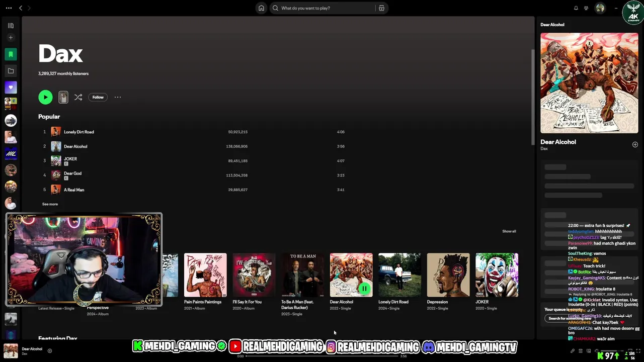The image size is (644, 362).
Task: Click artist pick thumbnail beside play button
Action: pos(63,97)
